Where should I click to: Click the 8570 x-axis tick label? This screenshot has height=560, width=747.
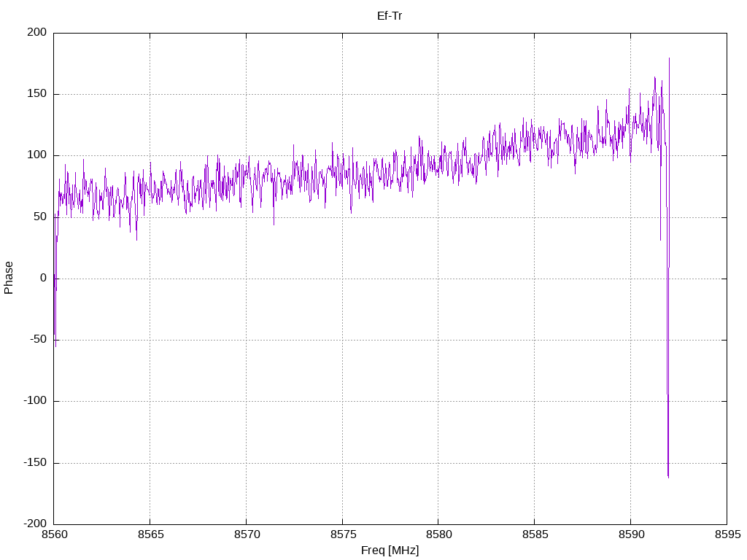(246, 535)
